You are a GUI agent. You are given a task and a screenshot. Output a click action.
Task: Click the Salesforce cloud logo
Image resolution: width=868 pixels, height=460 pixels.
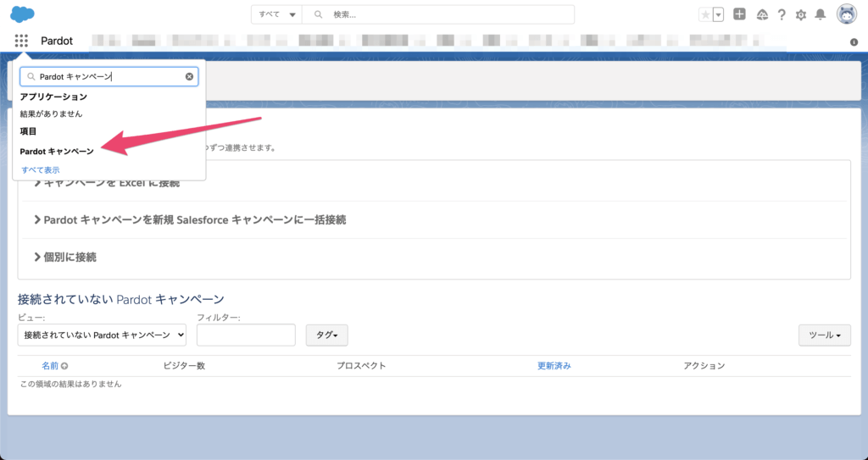point(22,14)
